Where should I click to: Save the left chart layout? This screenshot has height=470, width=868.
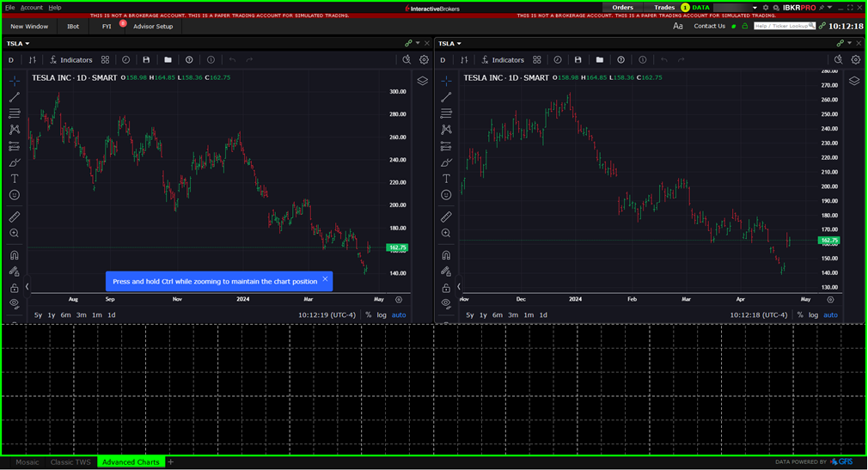pyautogui.click(x=146, y=60)
